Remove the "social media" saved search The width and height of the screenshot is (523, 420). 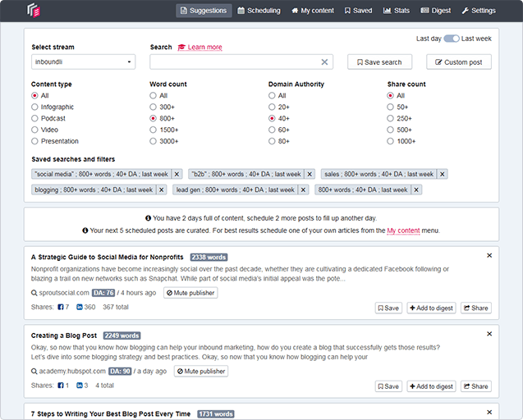tap(177, 174)
